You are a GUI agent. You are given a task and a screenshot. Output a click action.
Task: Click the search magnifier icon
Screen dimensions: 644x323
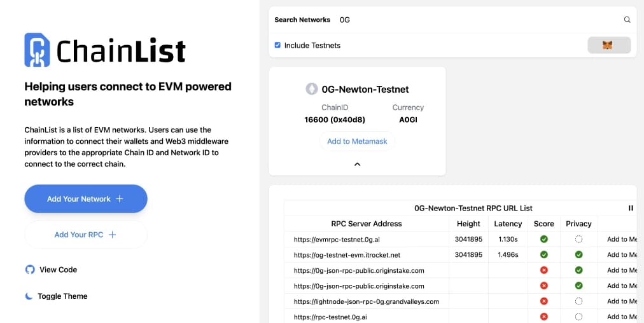pos(627,19)
